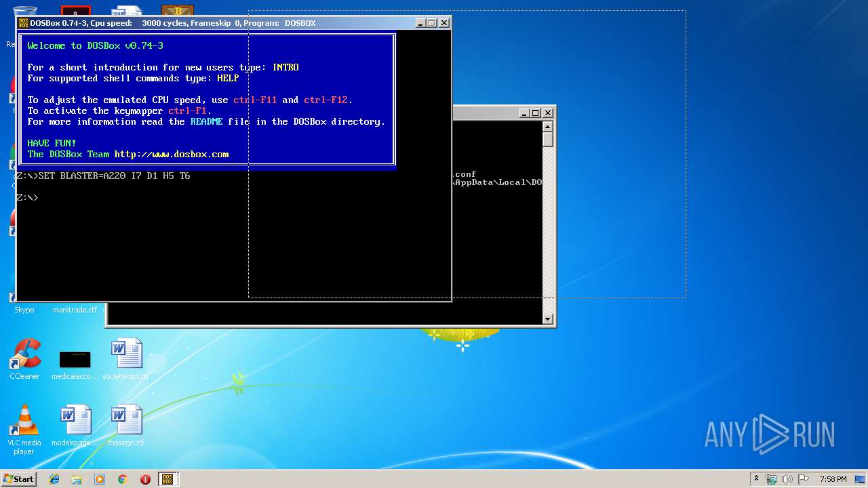This screenshot has width=868, height=488.
Task: Close the DOSBox status console window
Action: pos(548,113)
